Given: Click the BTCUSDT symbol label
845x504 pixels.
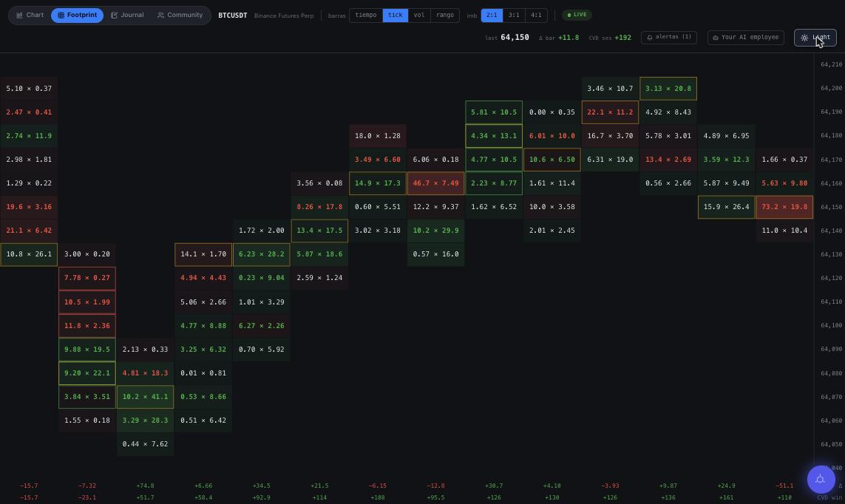Looking at the screenshot, I should [233, 16].
